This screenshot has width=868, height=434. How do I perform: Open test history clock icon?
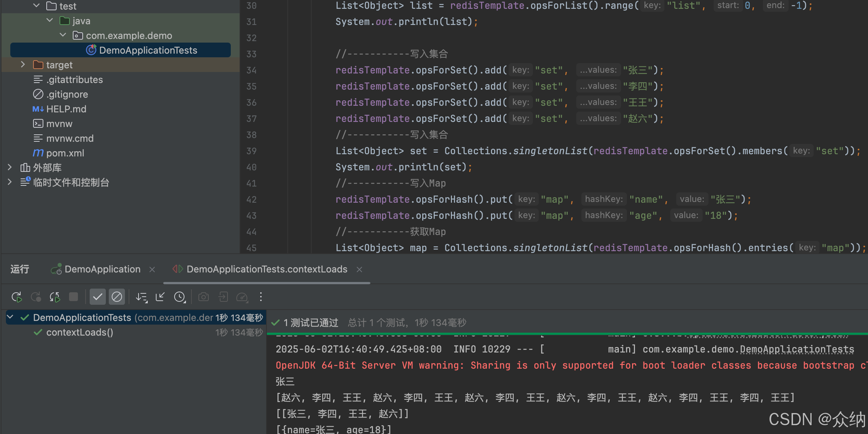click(180, 297)
